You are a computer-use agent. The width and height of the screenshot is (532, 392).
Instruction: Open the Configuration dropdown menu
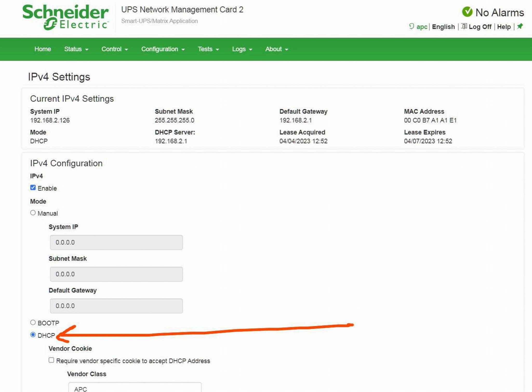click(x=163, y=49)
